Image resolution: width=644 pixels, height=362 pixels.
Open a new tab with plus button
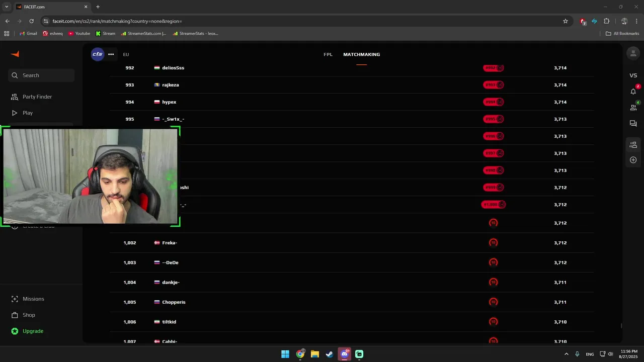point(98,7)
